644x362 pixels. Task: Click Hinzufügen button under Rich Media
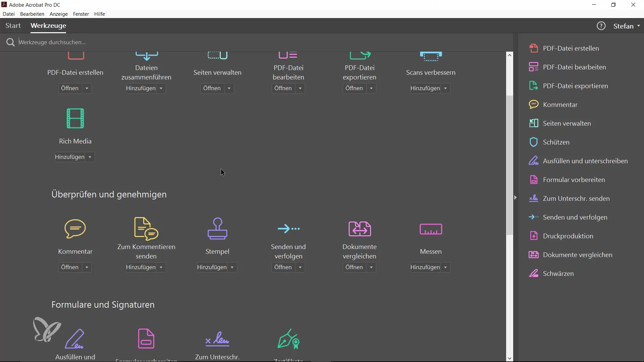point(70,157)
